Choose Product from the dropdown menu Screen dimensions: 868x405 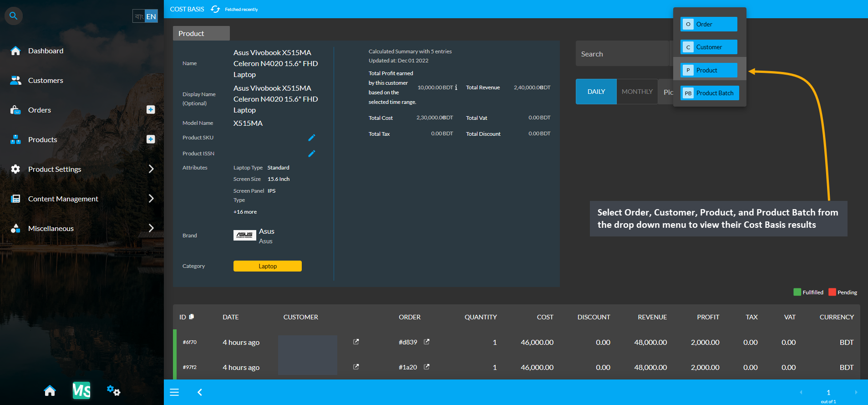coord(709,70)
